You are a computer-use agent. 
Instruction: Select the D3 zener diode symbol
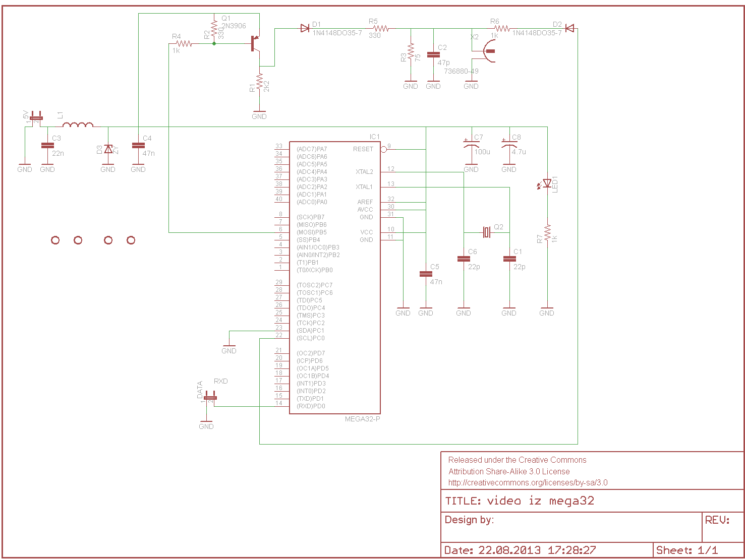[108, 149]
